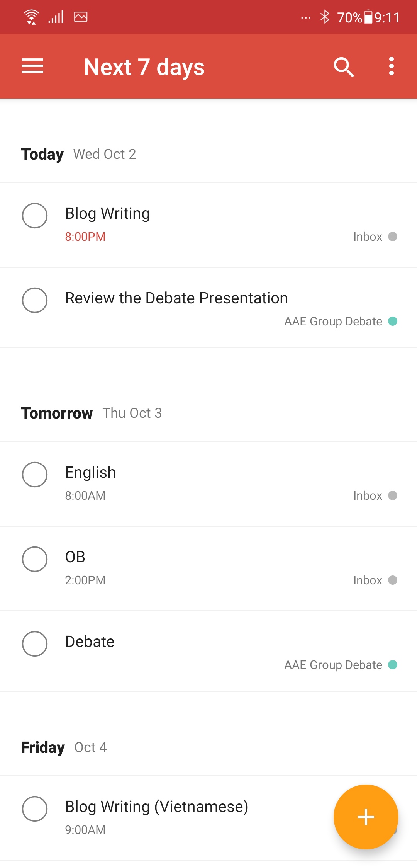Tap the Inbox label on OB task
417x868 pixels.
click(x=368, y=580)
